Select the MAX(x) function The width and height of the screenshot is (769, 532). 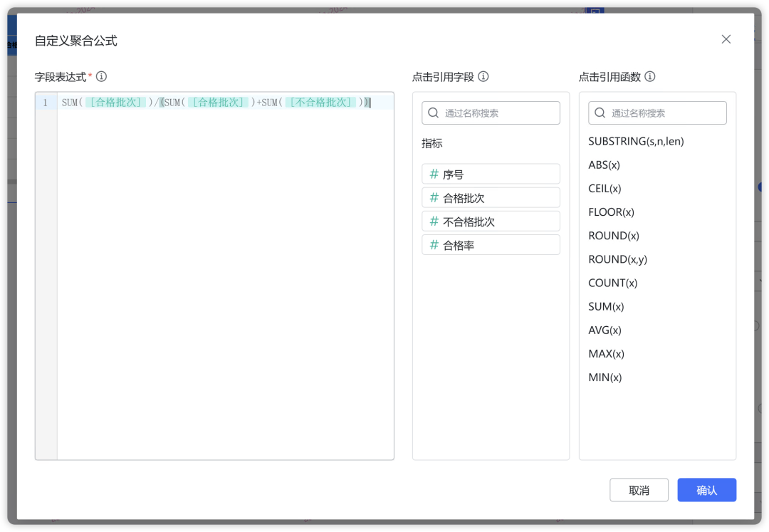pos(606,353)
